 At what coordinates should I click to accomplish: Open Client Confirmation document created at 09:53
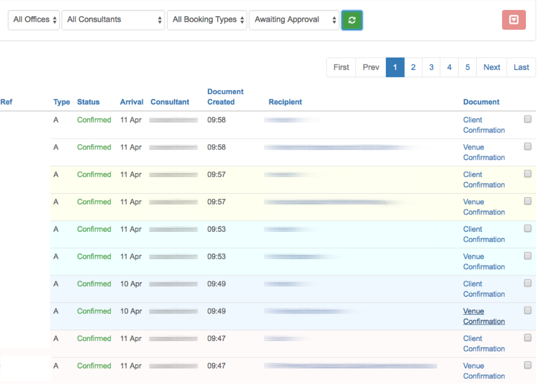(484, 235)
